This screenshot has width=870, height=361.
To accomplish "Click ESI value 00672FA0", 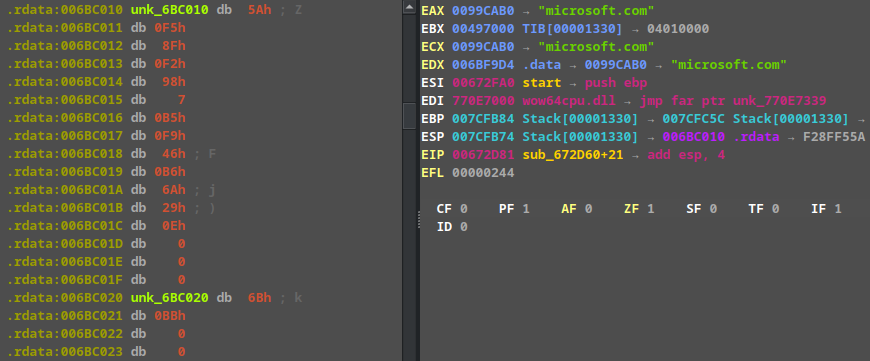I will [483, 82].
